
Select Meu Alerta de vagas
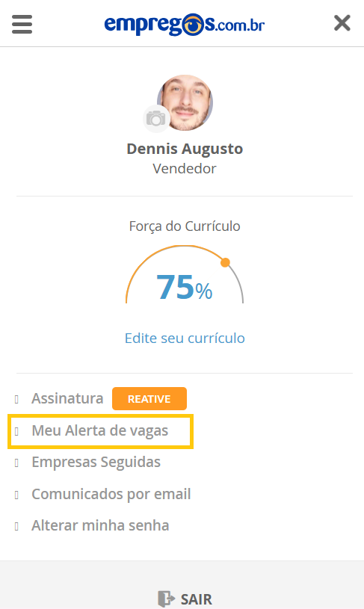click(100, 430)
